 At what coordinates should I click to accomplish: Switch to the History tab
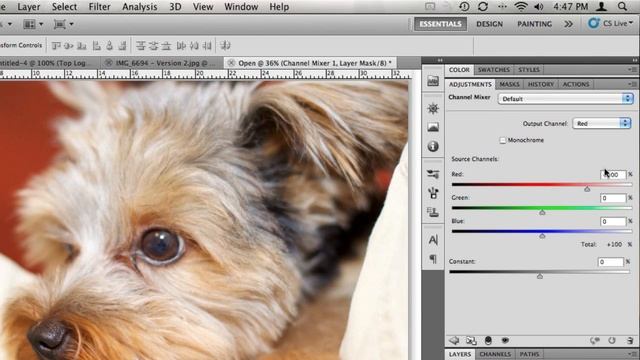pos(541,84)
